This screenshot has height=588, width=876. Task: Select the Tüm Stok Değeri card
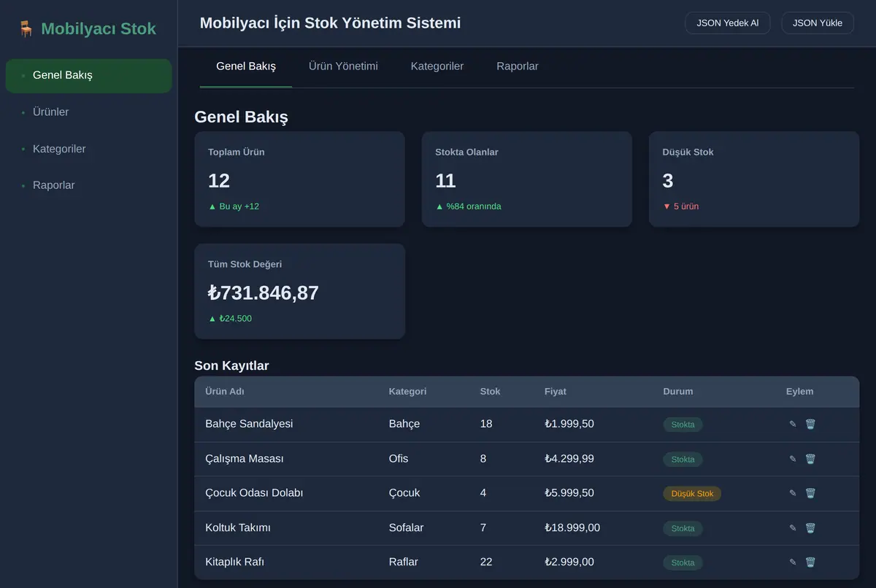299,291
